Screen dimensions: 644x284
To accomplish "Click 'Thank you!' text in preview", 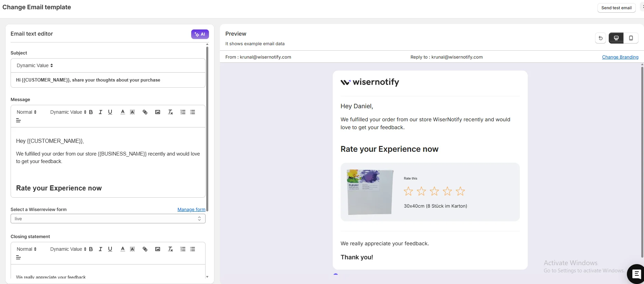I will click(x=357, y=257).
